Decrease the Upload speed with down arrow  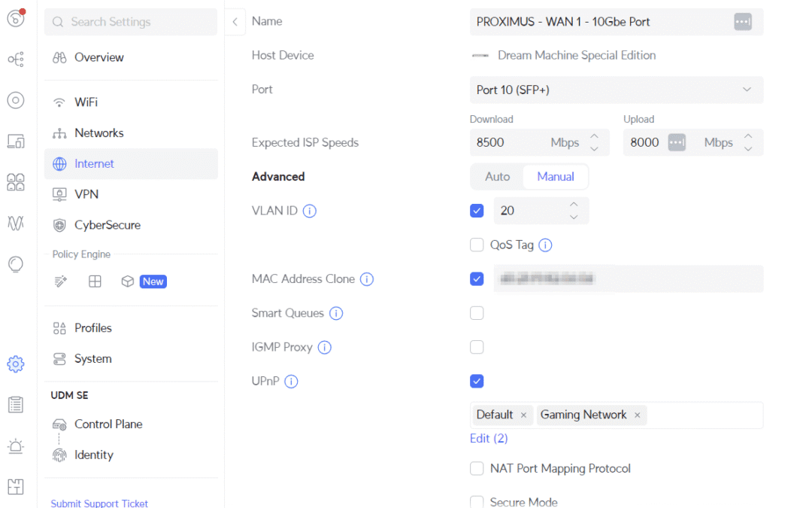(x=748, y=149)
